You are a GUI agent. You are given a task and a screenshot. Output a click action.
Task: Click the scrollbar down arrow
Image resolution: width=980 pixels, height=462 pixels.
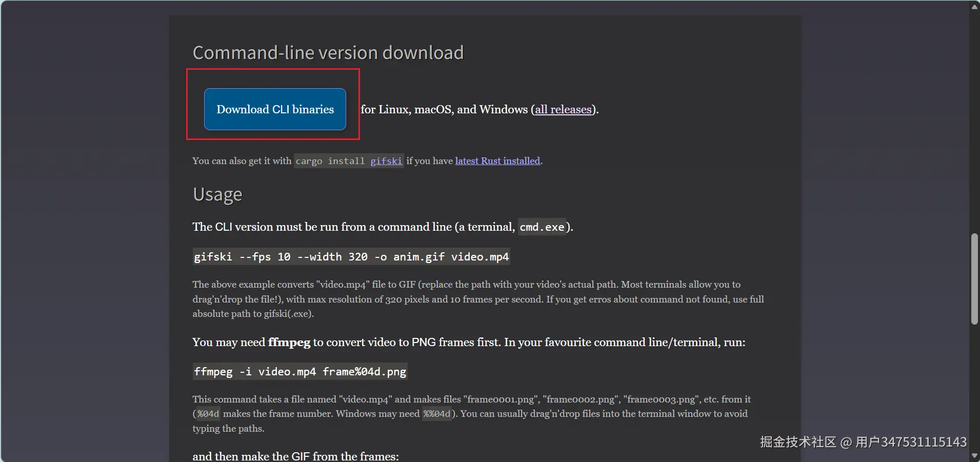[974, 455]
